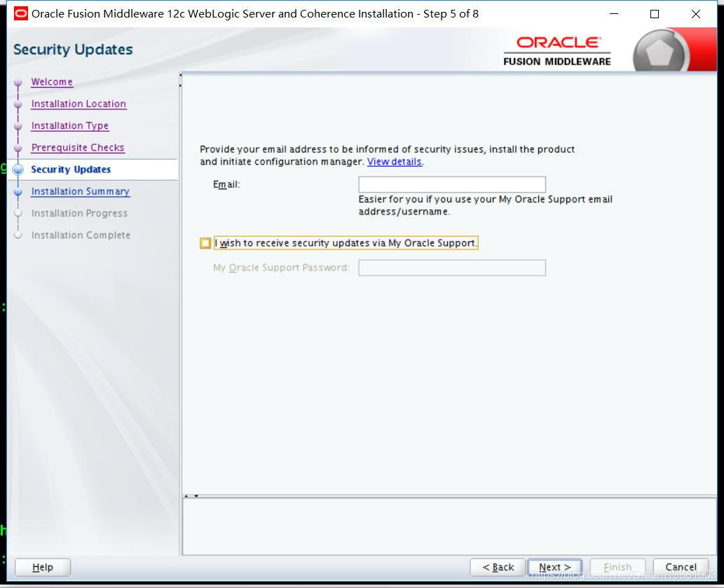The width and height of the screenshot is (724, 588).
Task: Click the Security Updates page heading
Action: click(73, 49)
